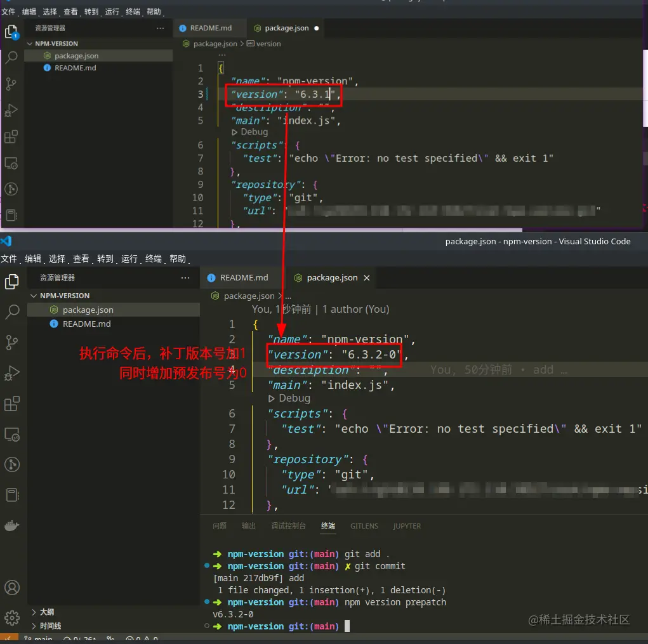Select README.md in upper explorer tree
Image resolution: width=648 pixels, height=644 pixels.
pyautogui.click(x=98, y=68)
